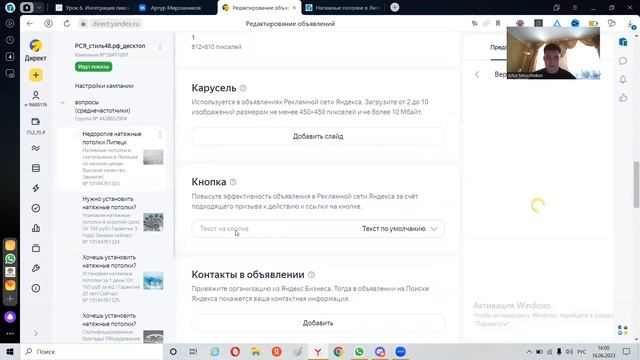Expand the Direct sidebar with bottom chevron
The image size is (640, 360).
coord(36,333)
